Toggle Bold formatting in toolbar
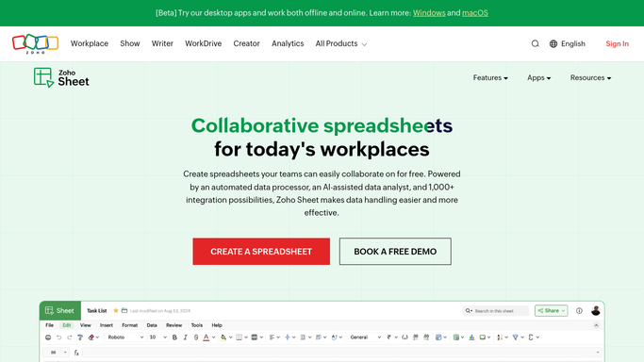Viewport: 644px width, 362px height. coord(174,337)
